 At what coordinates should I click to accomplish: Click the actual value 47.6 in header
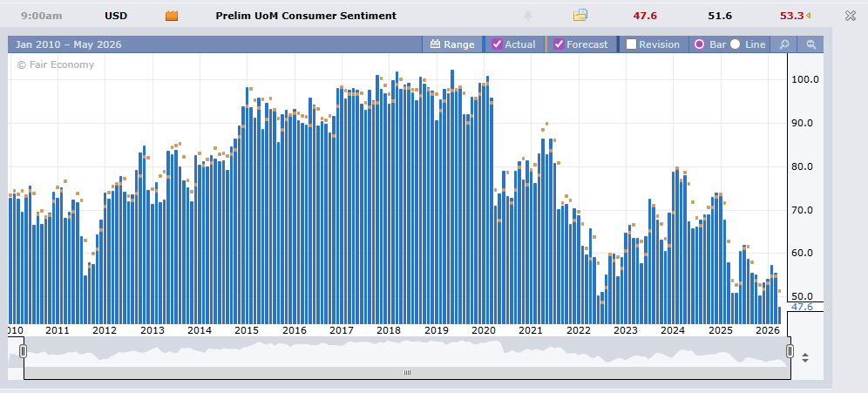pyautogui.click(x=645, y=16)
